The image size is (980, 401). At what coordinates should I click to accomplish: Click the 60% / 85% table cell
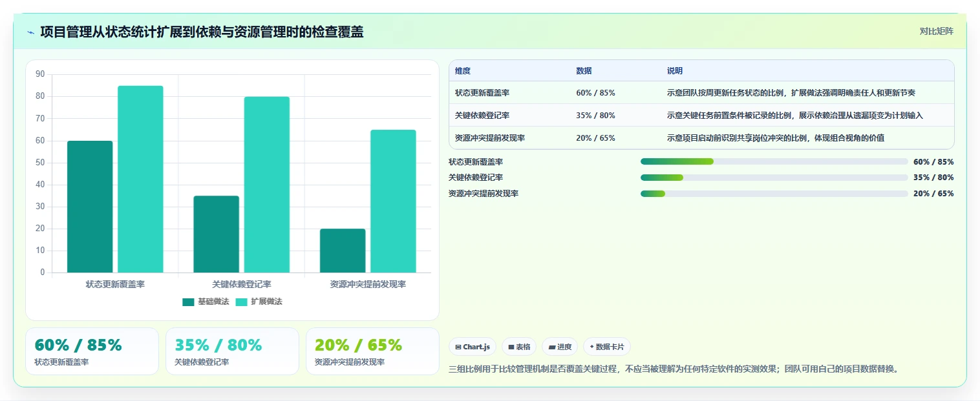coord(595,93)
